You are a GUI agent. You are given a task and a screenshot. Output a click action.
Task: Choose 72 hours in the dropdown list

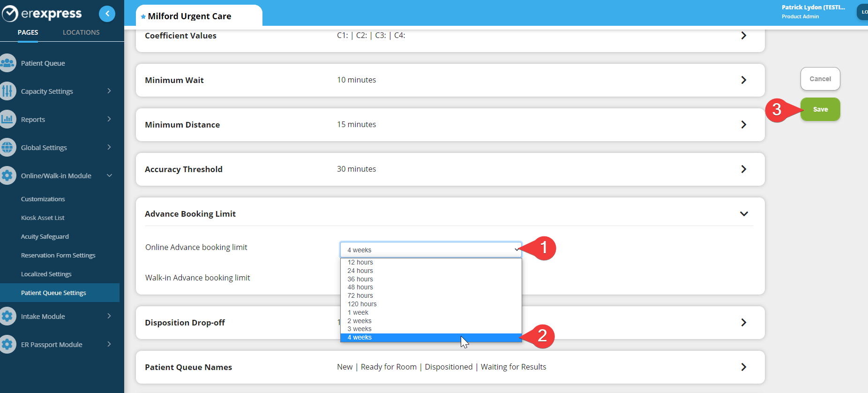coord(360,296)
